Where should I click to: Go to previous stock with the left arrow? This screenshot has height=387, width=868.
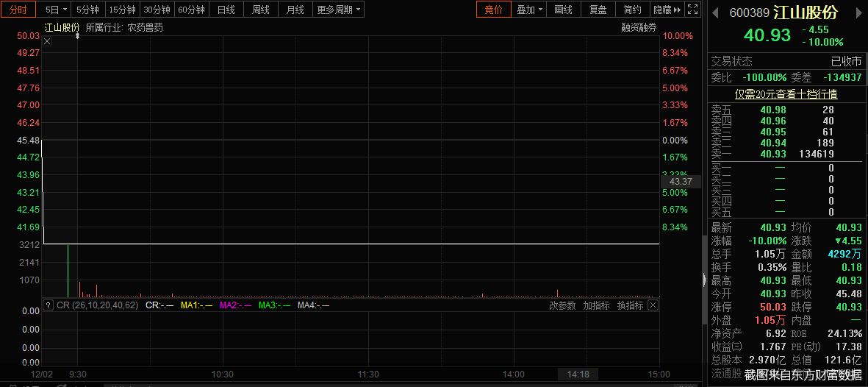tap(715, 13)
